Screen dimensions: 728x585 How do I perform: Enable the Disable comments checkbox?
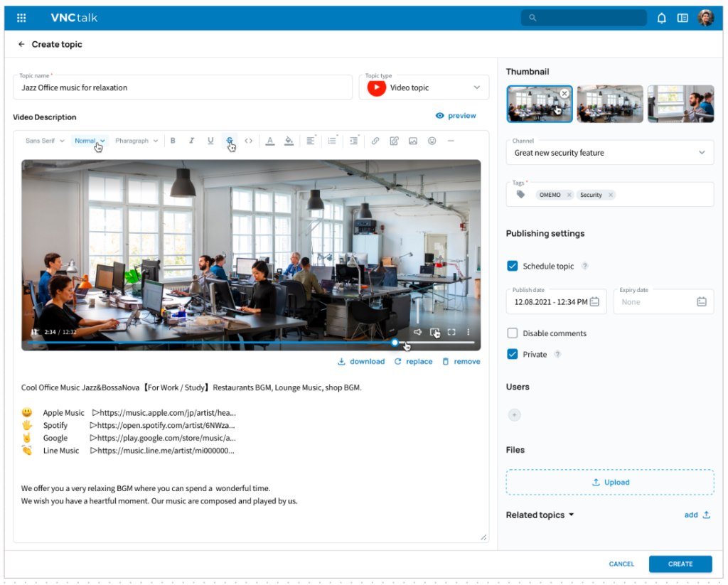(513, 333)
